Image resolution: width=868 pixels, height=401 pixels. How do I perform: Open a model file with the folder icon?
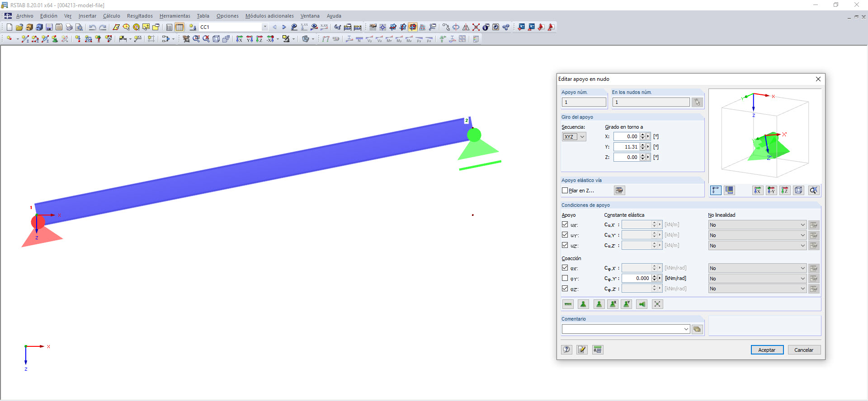[19, 27]
